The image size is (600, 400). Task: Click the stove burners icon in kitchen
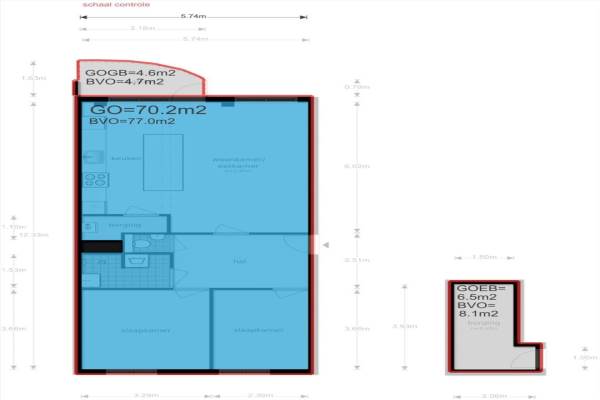point(96,180)
